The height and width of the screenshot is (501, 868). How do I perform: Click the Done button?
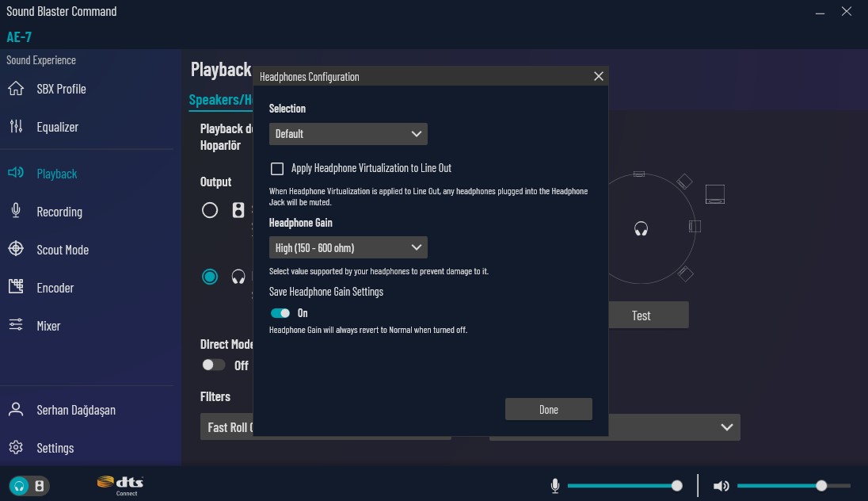tap(549, 409)
